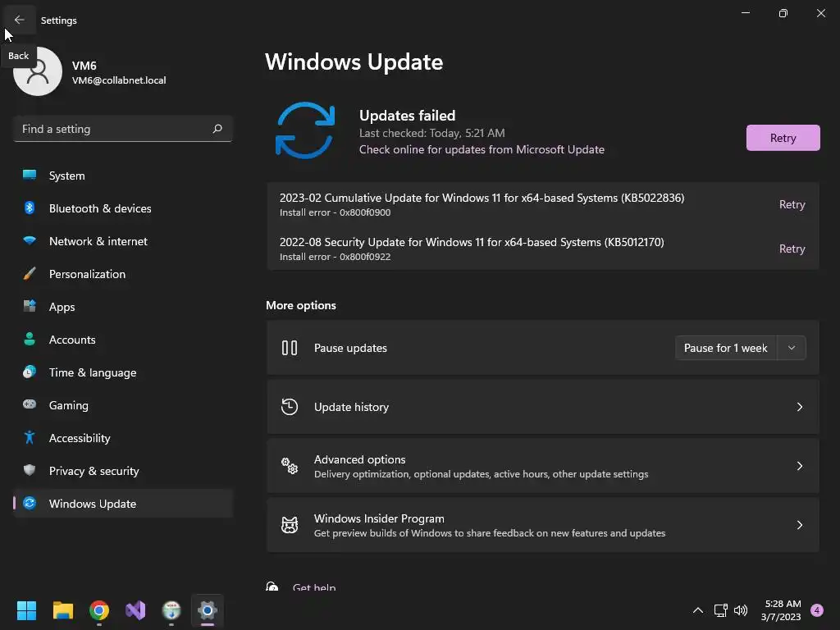Click the network tray icon
The height and width of the screenshot is (630, 840).
(720, 610)
